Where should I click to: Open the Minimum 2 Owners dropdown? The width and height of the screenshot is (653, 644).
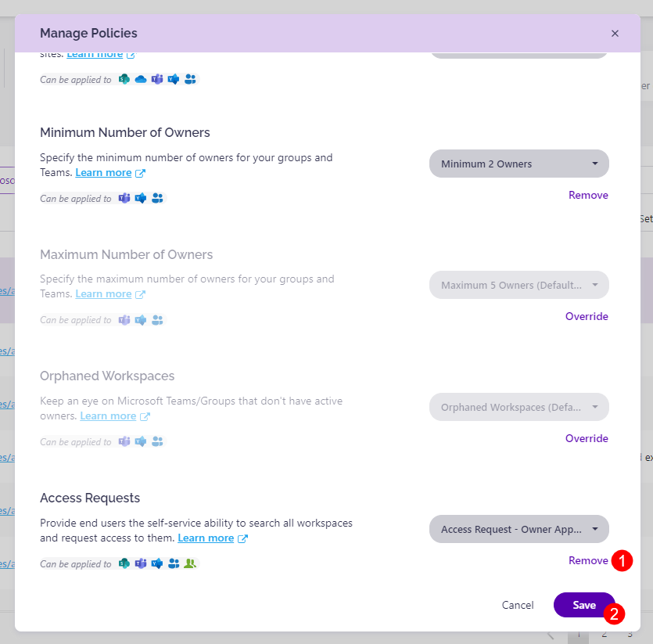tap(518, 164)
